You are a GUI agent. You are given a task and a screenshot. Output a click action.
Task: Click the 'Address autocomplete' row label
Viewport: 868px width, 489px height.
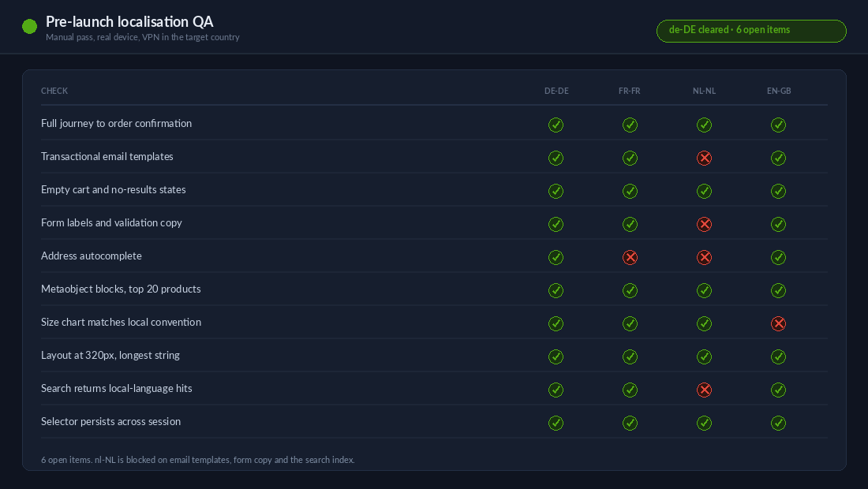92,256
